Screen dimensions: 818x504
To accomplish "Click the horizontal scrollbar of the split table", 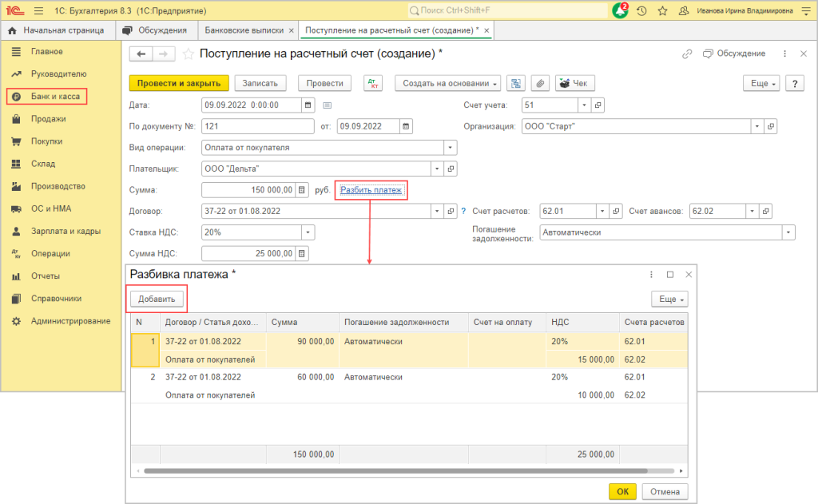I will click(x=396, y=470).
